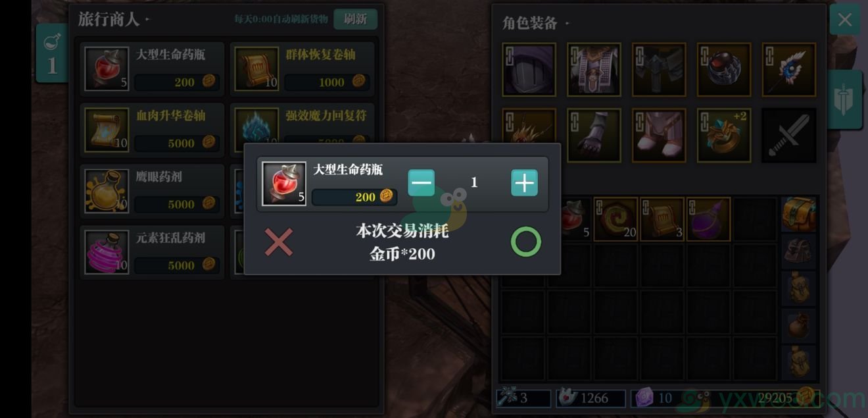Select the equipped staff weapon slot
Viewport: 868px width, 418px height.
[x=789, y=70]
